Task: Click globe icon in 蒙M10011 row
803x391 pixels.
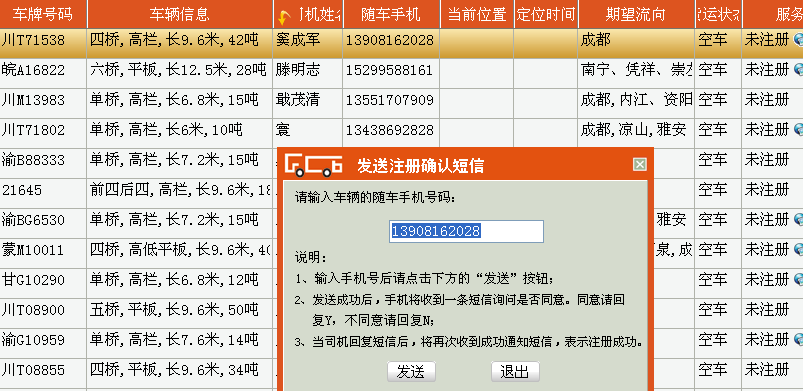Action: tap(798, 250)
